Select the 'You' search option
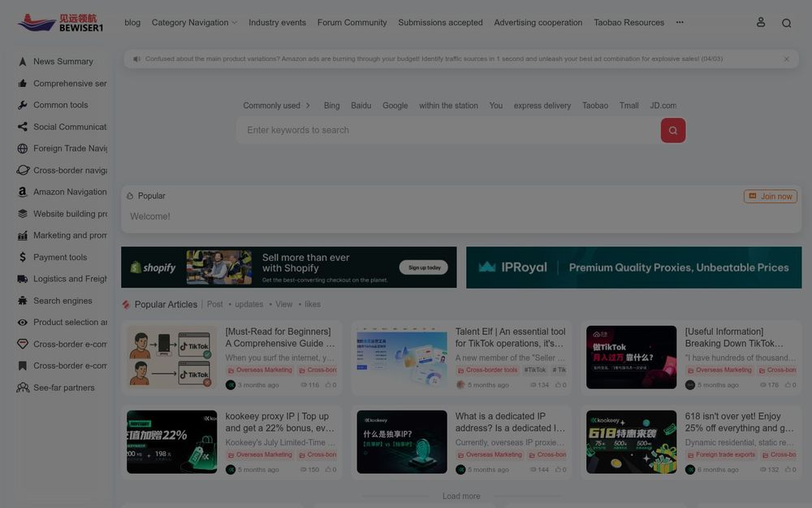812x508 pixels. [x=495, y=106]
